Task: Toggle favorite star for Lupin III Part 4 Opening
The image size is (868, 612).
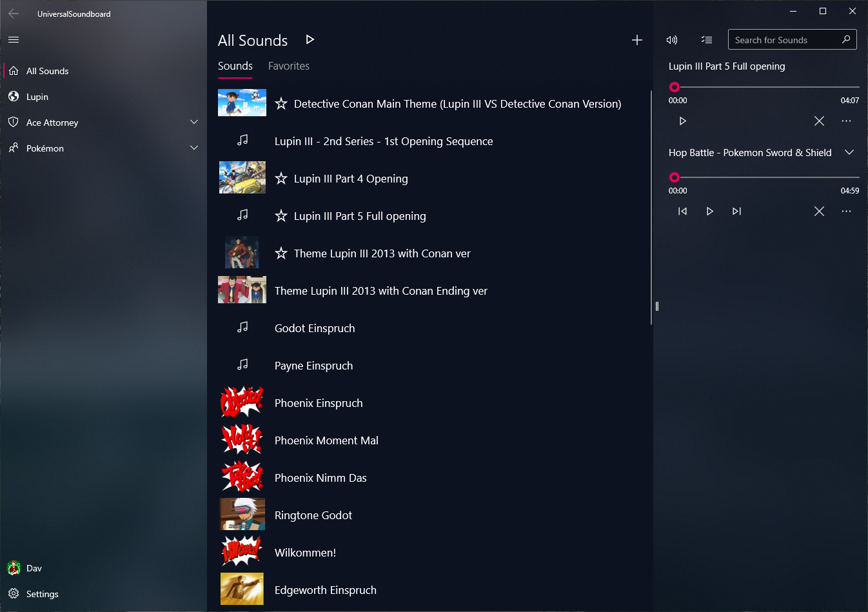Action: pyautogui.click(x=281, y=178)
